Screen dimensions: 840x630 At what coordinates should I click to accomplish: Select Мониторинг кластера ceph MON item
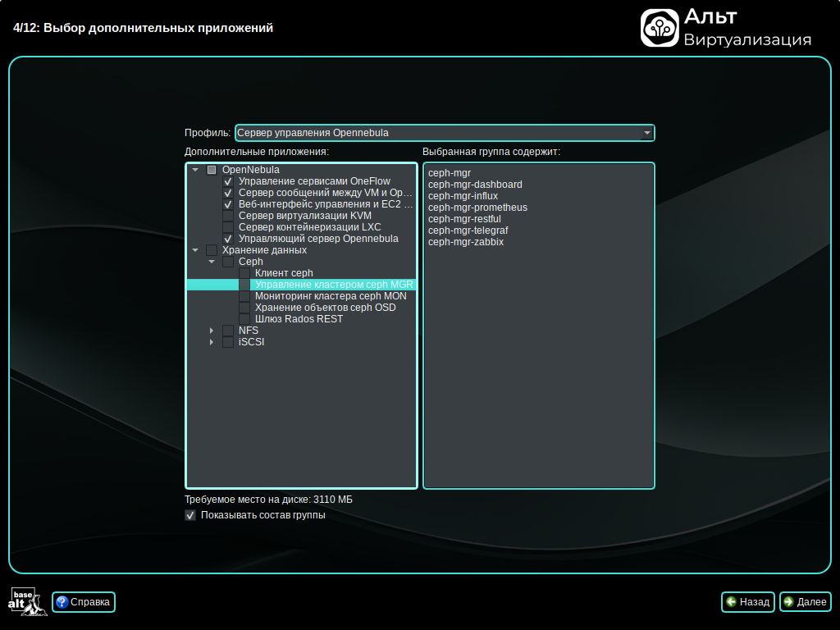330,296
